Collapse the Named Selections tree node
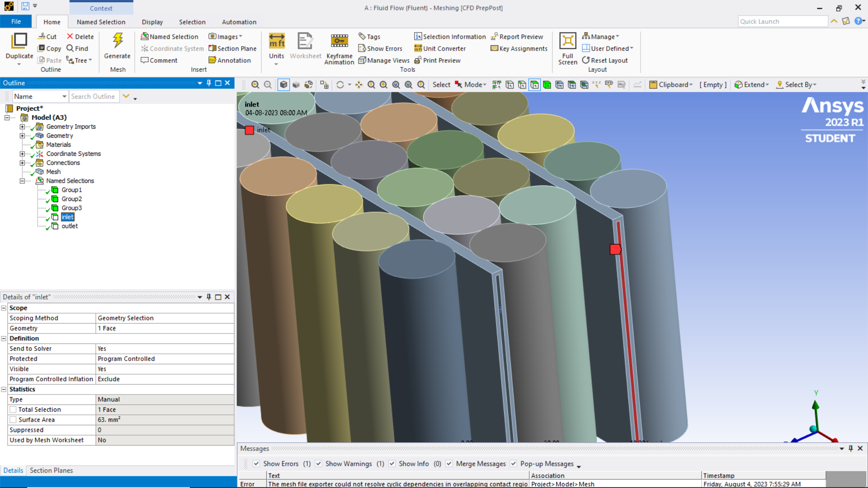The image size is (868, 488). coord(22,181)
